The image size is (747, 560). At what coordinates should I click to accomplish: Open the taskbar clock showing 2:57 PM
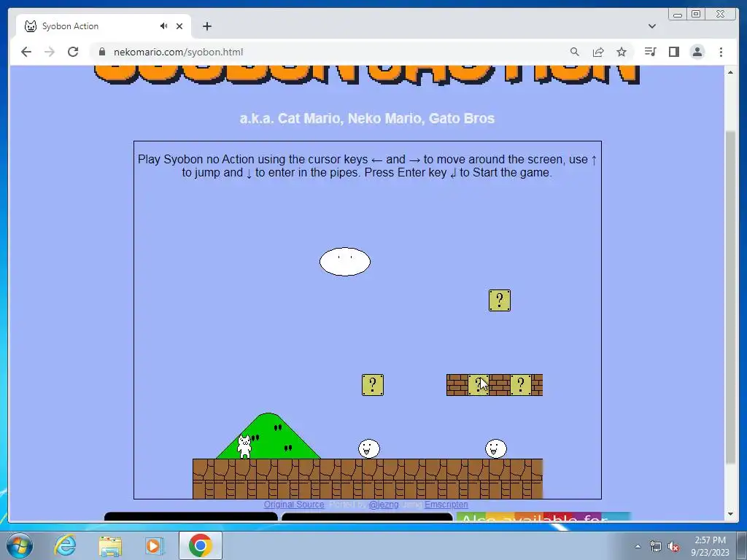click(710, 546)
